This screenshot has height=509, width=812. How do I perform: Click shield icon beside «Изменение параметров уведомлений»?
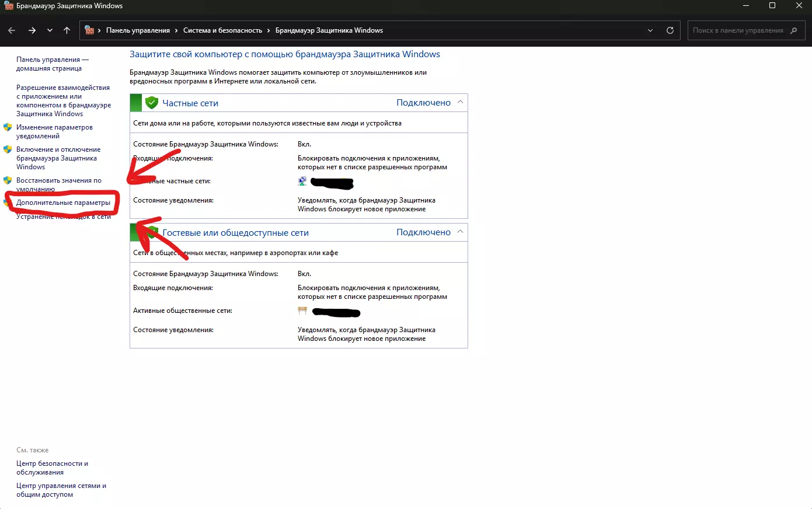point(8,127)
